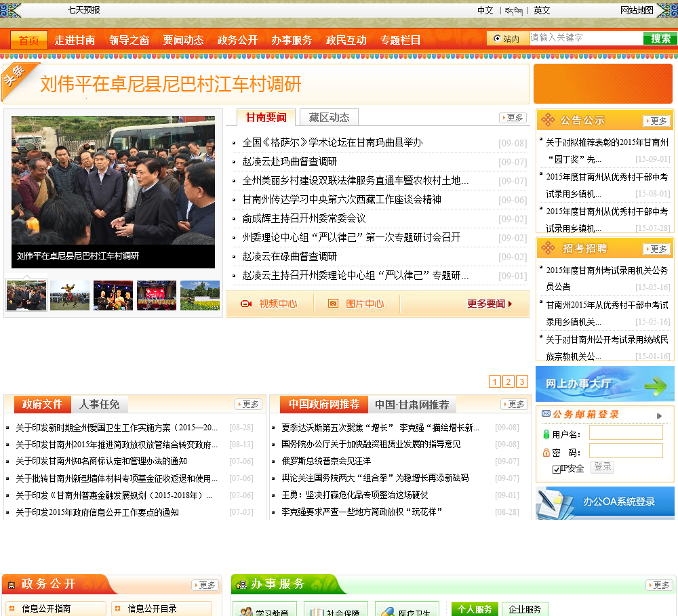The image size is (678, 616).
Task: Open the 医疗卫生 service category
Action: coord(407,609)
